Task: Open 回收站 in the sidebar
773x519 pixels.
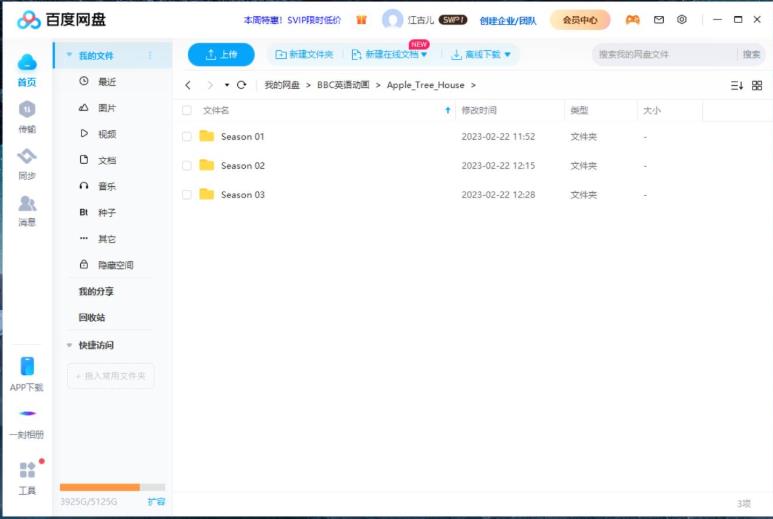Action: click(92, 317)
